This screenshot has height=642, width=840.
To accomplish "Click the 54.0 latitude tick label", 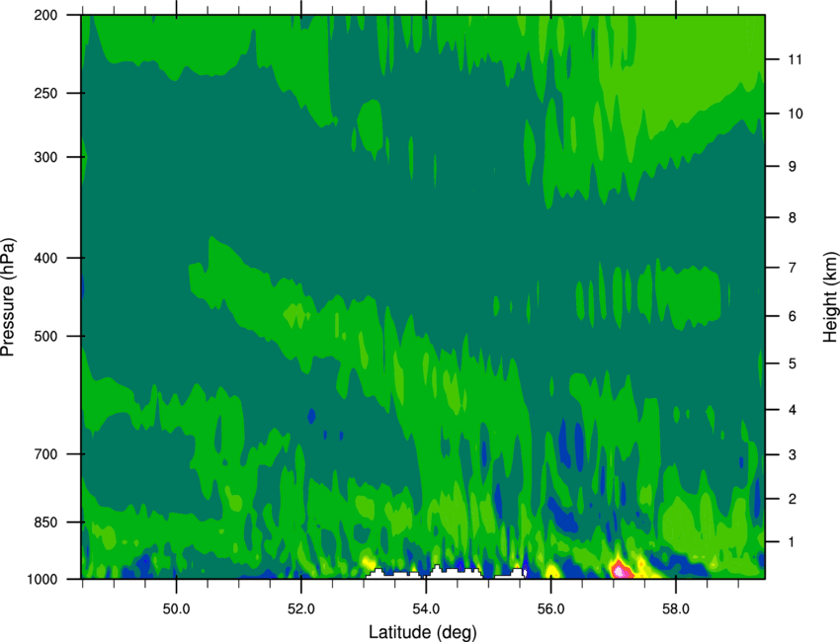I will pyautogui.click(x=426, y=609).
